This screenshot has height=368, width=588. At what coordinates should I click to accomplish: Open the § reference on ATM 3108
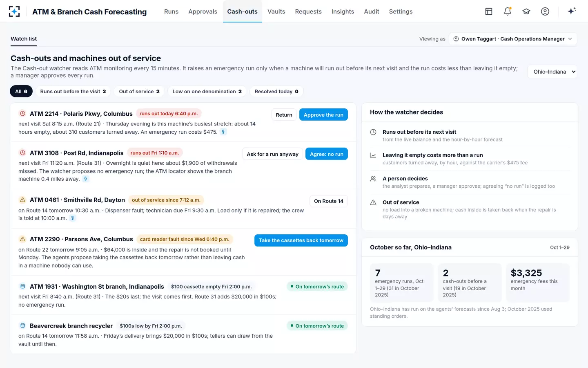[x=85, y=179]
